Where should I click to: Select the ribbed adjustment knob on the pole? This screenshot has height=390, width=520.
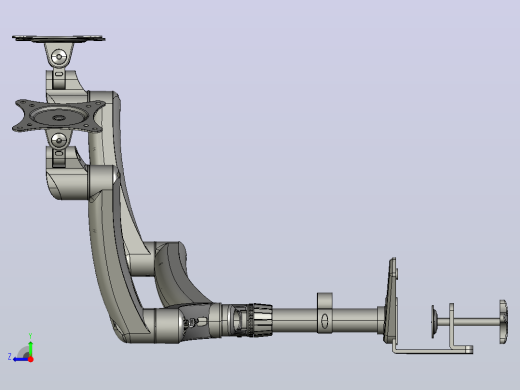[x=259, y=320]
